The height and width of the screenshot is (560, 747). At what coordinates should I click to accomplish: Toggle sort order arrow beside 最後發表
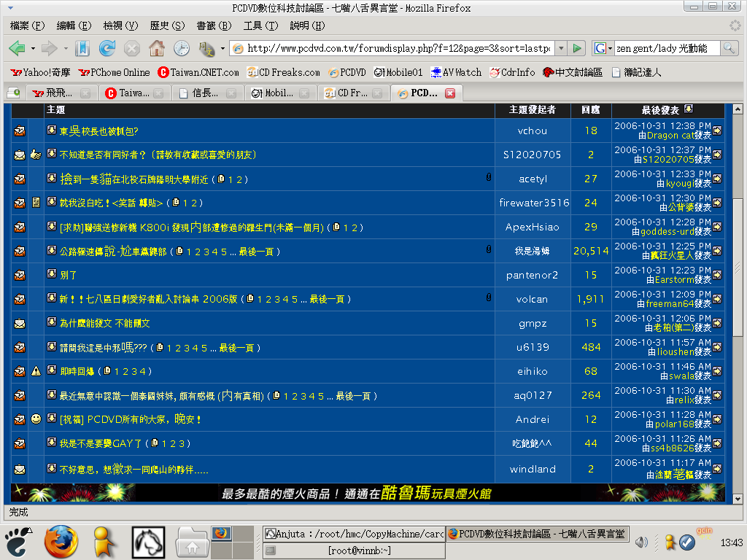tap(688, 109)
